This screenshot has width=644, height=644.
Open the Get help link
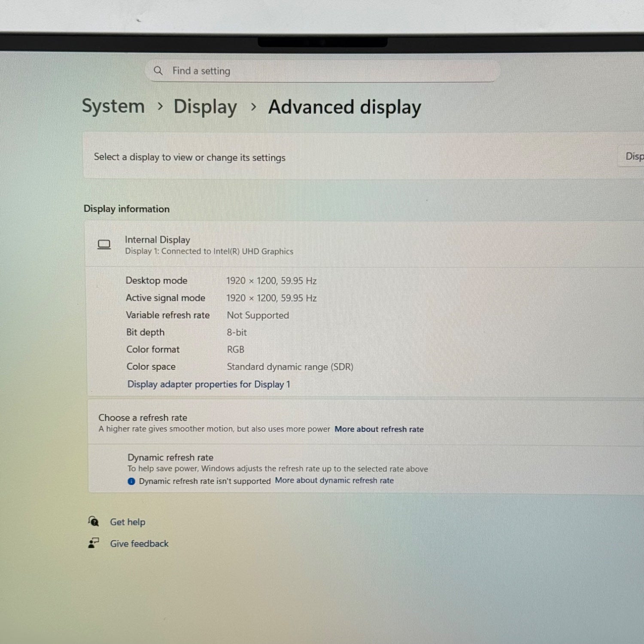128,522
